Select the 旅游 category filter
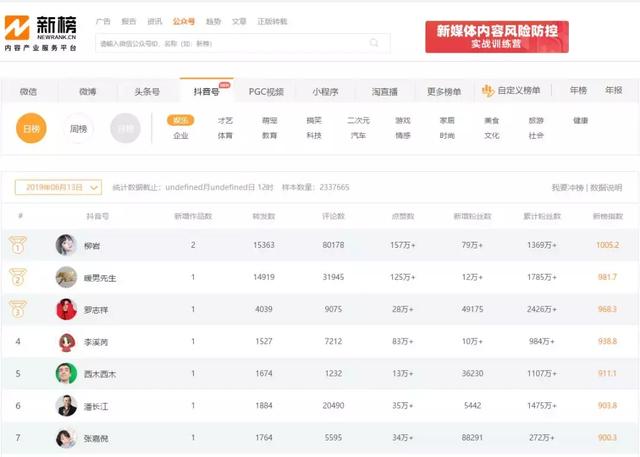Viewport: 640px width, 457px height. [x=536, y=120]
